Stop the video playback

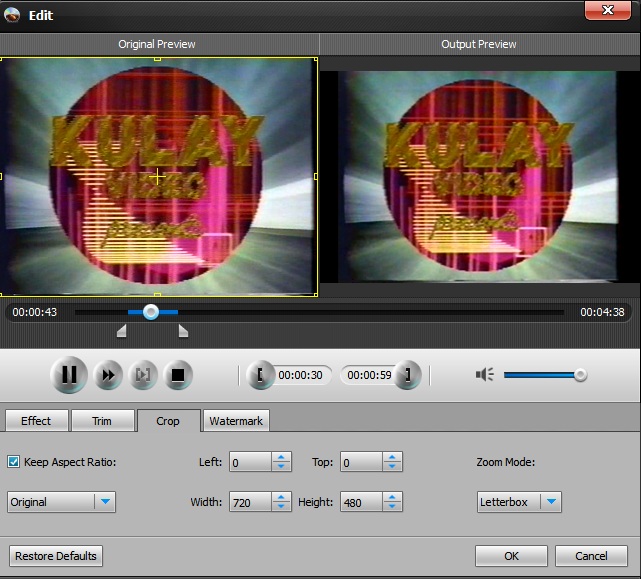click(178, 375)
